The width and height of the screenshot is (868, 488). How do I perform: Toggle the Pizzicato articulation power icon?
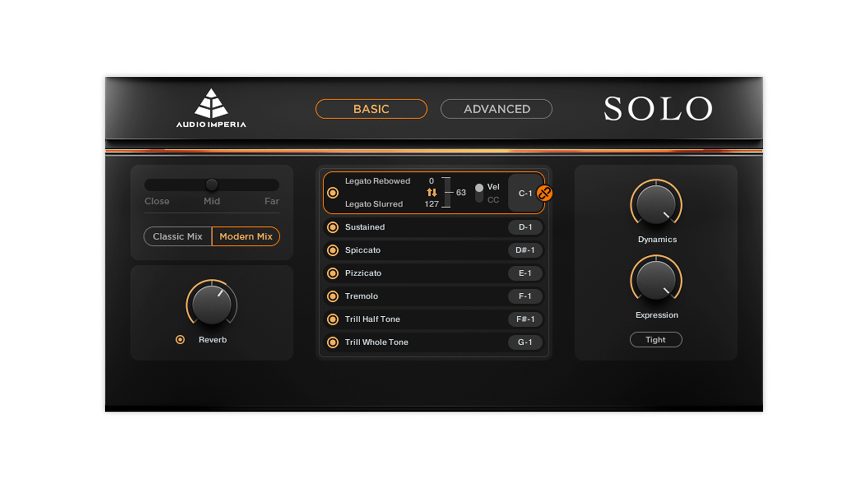[x=333, y=273]
